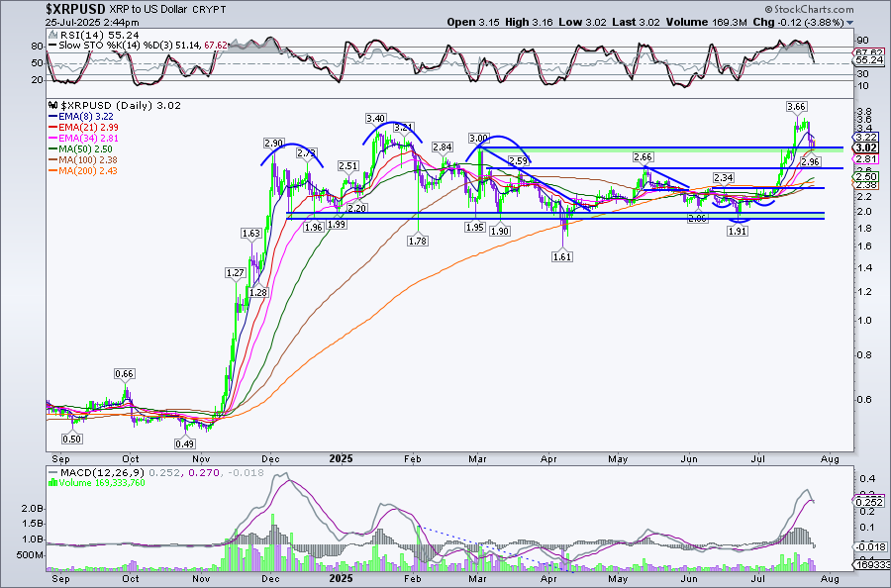891x588 pixels.
Task: Click the 2.73 price label
Action: pos(306,152)
